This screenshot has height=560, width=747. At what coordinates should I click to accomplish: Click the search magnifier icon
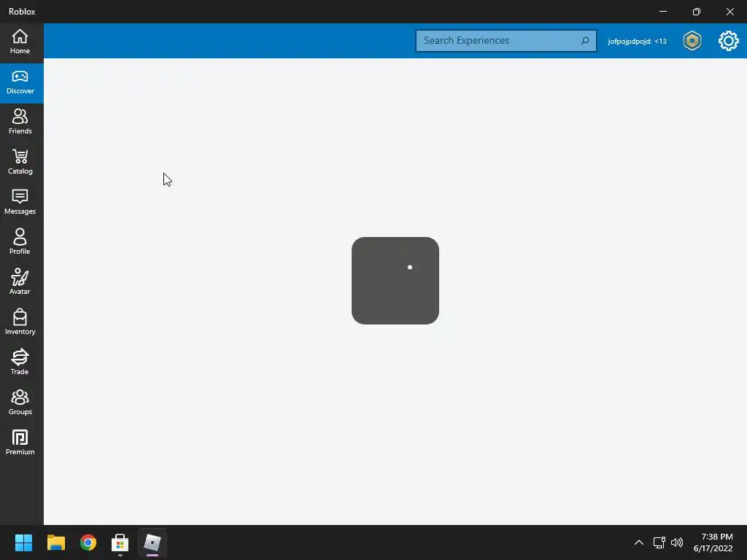tap(585, 41)
